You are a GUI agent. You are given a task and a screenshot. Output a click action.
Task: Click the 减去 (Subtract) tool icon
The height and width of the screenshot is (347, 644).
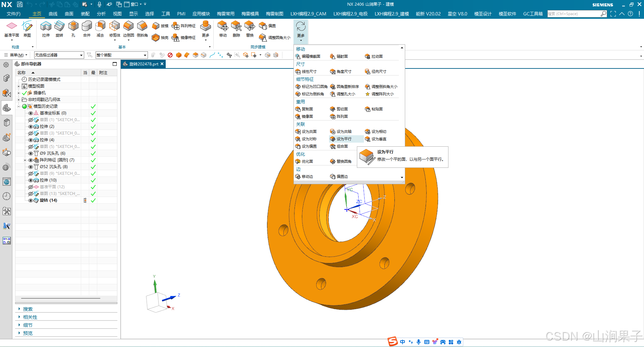coord(100,29)
